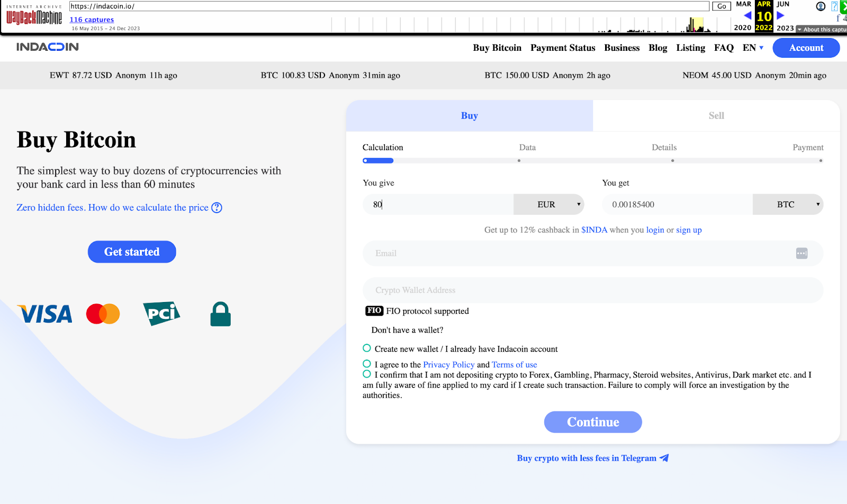Click the Wayback Go button

(722, 6)
